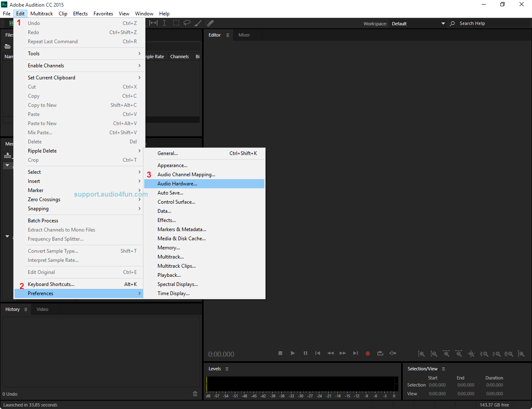The width and height of the screenshot is (532, 409).
Task: Move playhead to previous marker
Action: coord(318,353)
